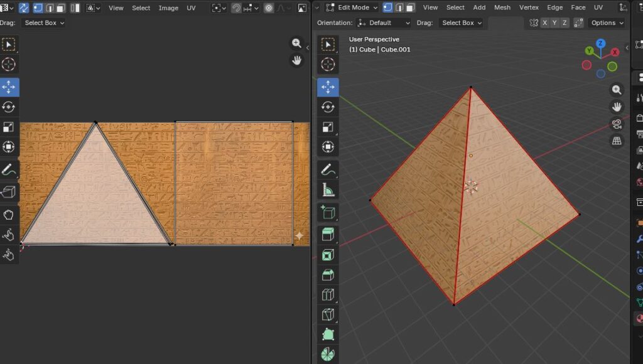The height and width of the screenshot is (364, 643).
Task: Toggle proportional editing in UV editor
Action: point(269,8)
